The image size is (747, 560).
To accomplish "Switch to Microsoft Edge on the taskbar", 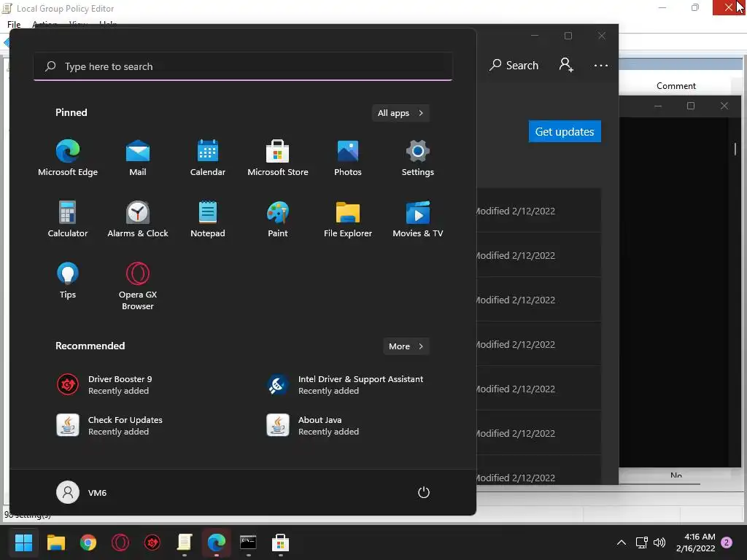I will [x=216, y=542].
